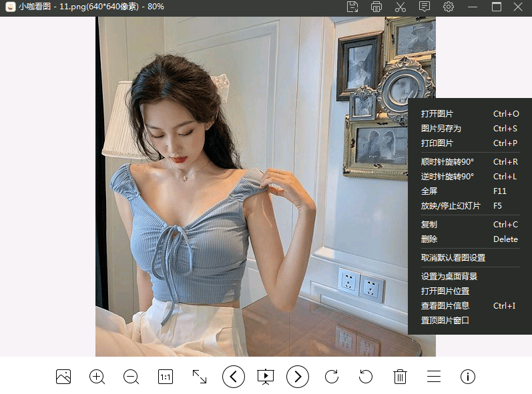Maximize the viewer window
The height and width of the screenshot is (394, 532).
(x=497, y=7)
